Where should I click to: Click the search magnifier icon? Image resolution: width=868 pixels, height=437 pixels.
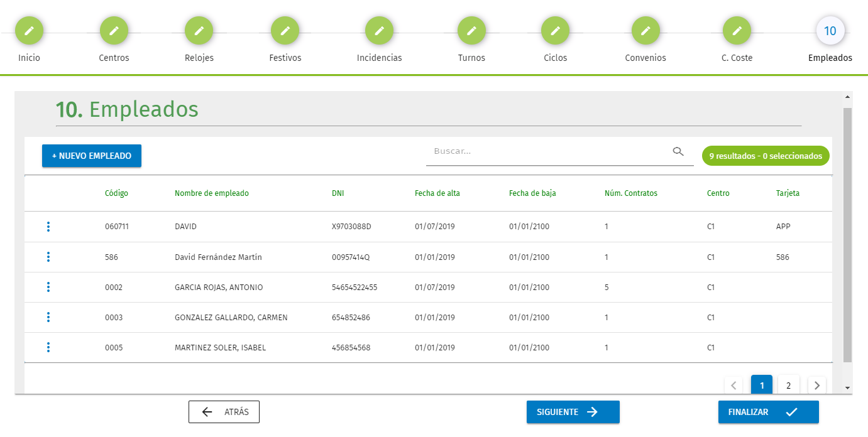[x=678, y=151]
